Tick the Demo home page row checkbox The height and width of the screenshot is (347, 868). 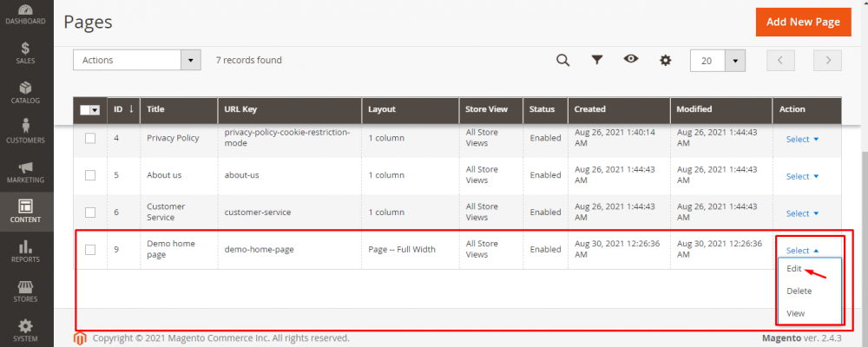point(90,250)
